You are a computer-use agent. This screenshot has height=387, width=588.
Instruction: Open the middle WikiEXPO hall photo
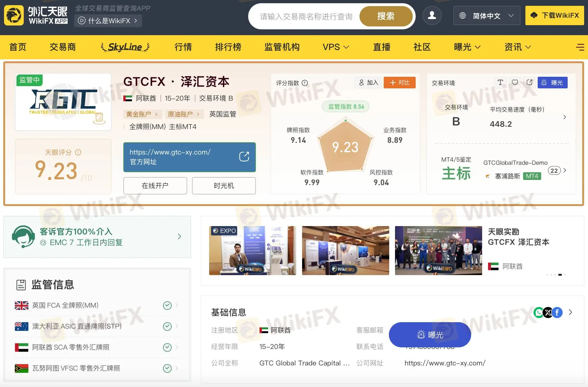pyautogui.click(x=346, y=251)
